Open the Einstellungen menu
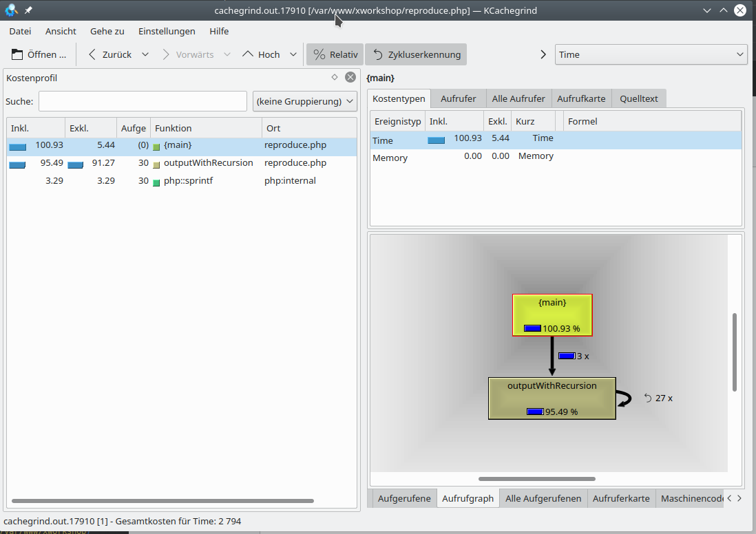 (167, 31)
